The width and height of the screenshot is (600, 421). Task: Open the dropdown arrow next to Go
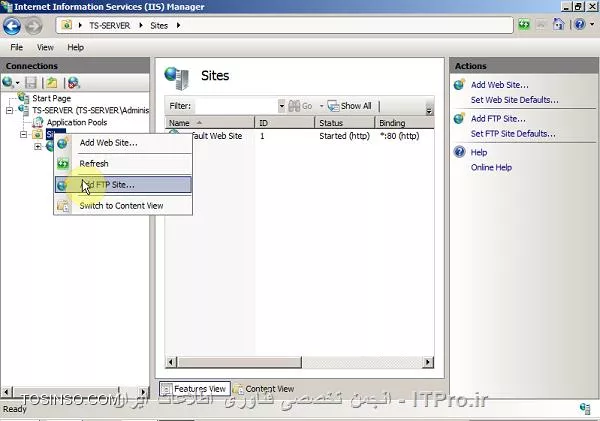coord(321,106)
